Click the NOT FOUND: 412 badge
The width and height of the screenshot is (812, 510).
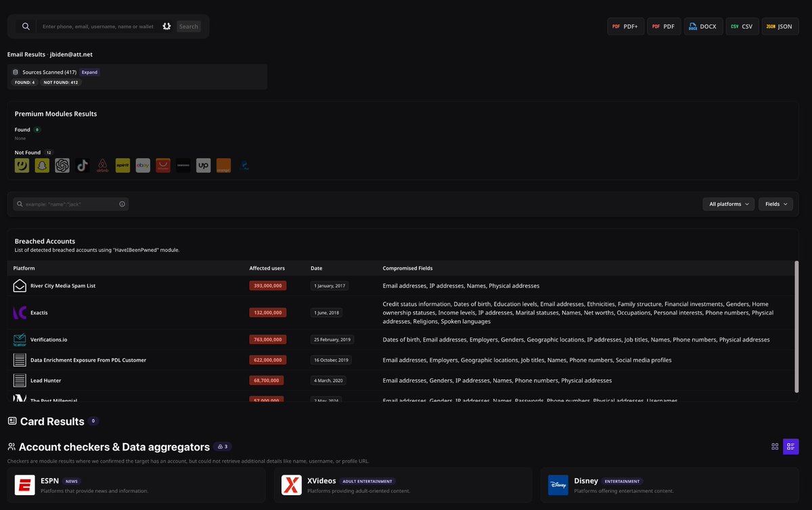click(x=61, y=83)
